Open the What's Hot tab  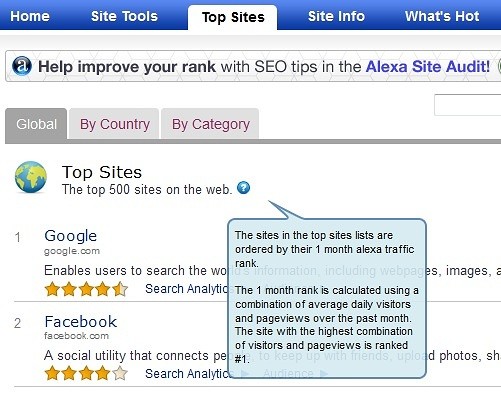pos(442,16)
